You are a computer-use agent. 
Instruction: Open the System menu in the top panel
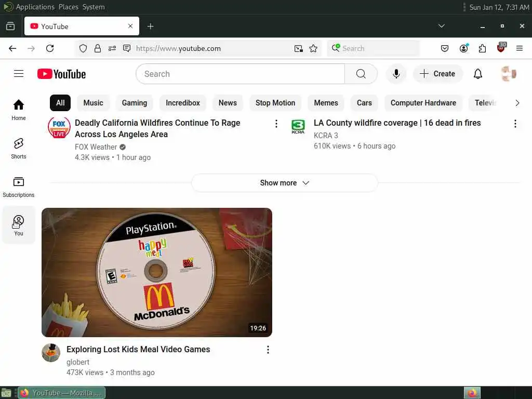(94, 7)
